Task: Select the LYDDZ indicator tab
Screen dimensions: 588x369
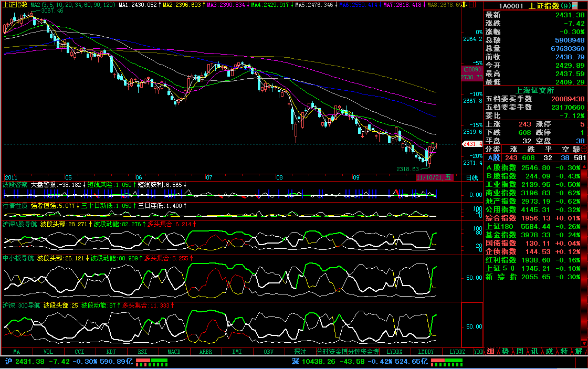Action: (457, 352)
